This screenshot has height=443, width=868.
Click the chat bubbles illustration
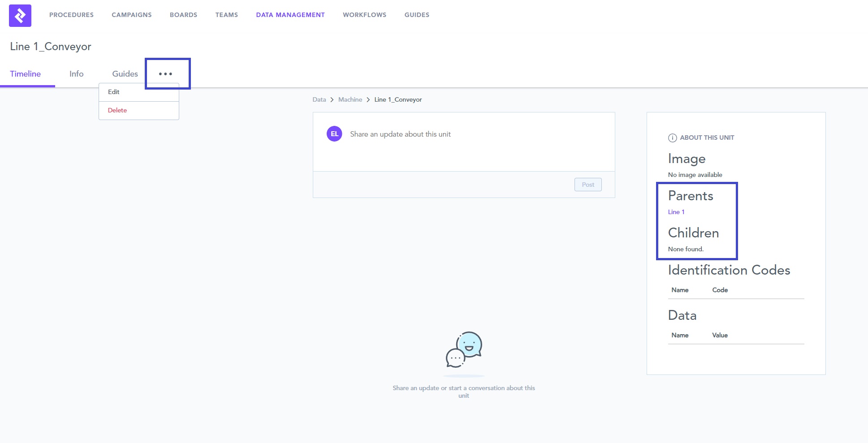click(464, 350)
